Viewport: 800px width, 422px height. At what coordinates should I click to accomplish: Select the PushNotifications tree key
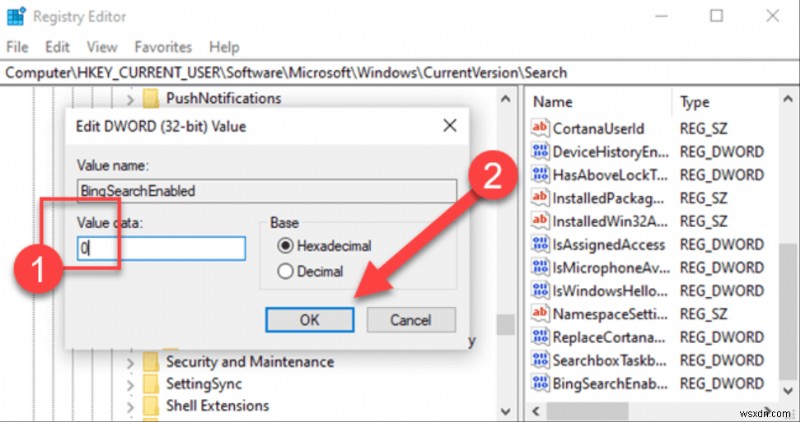point(223,98)
